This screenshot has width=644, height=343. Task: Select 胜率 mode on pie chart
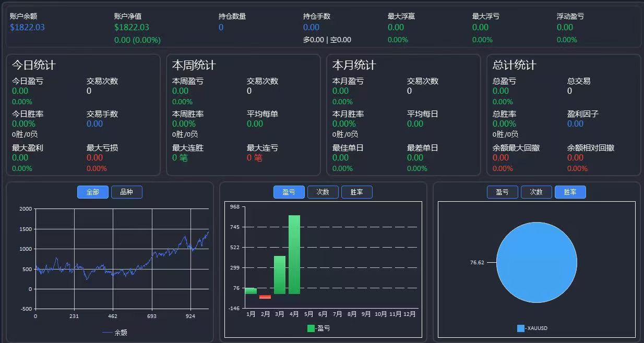click(570, 192)
